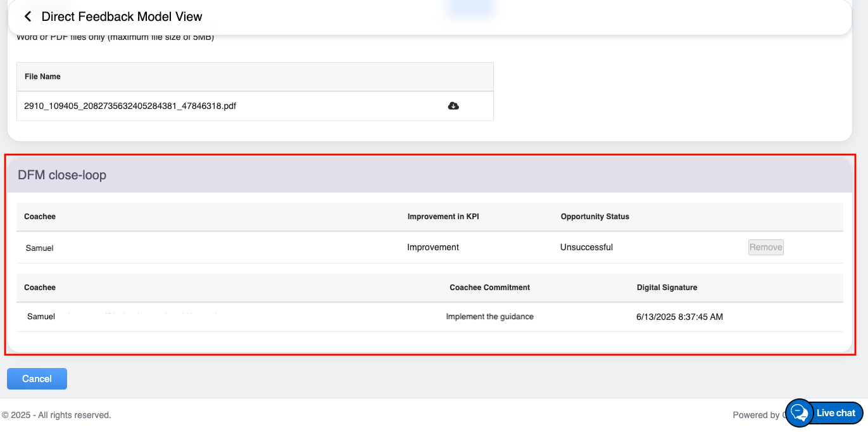Click the back arrow in the header
868x432 pixels.
pyautogui.click(x=27, y=16)
